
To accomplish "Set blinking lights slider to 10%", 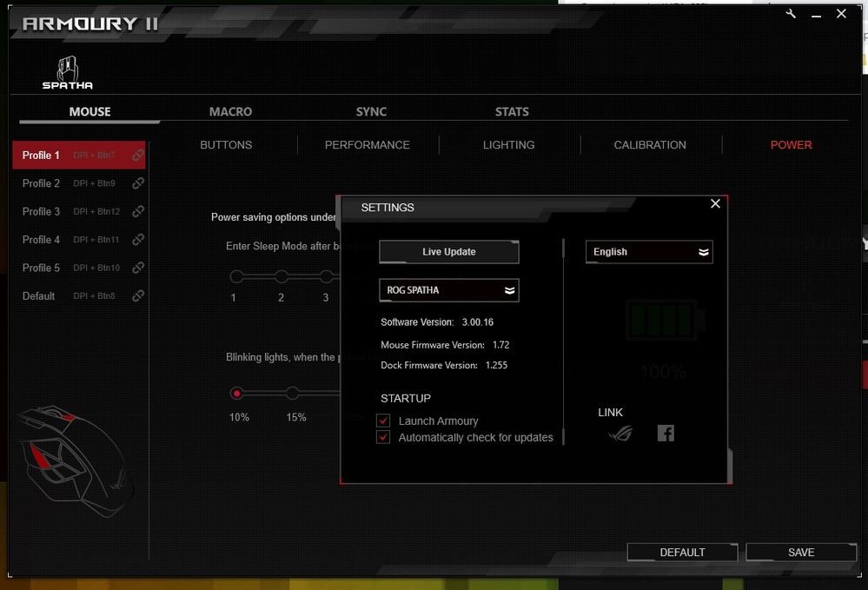I will [x=236, y=394].
